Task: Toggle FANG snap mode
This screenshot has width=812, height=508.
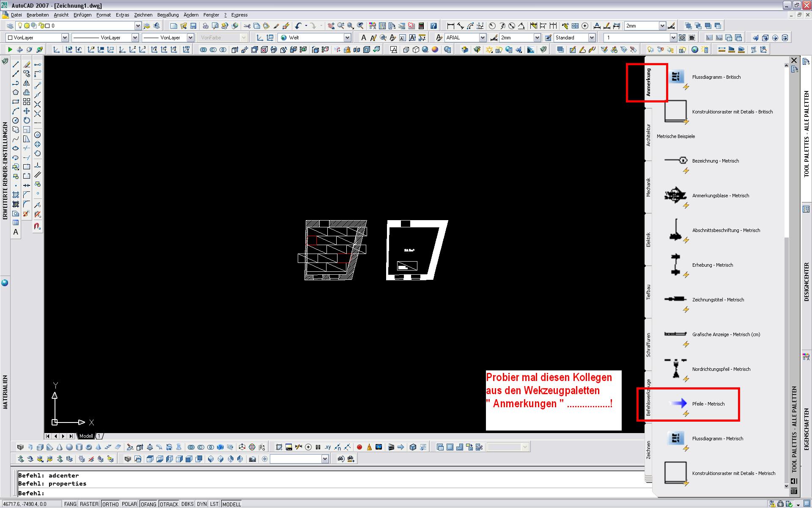Action: (x=70, y=504)
